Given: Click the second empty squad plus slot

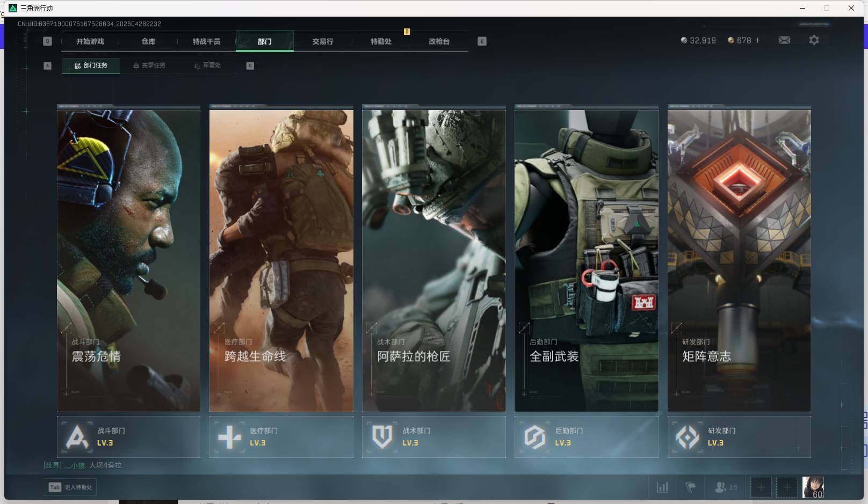Looking at the screenshot, I should click(787, 487).
